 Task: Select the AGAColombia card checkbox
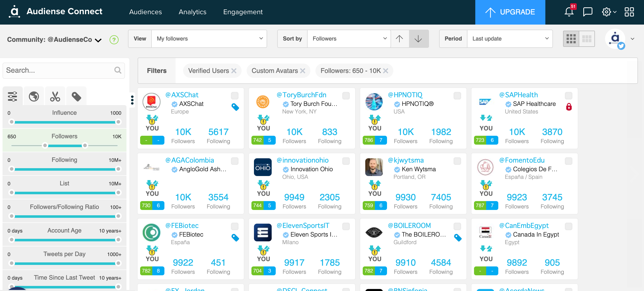click(235, 161)
